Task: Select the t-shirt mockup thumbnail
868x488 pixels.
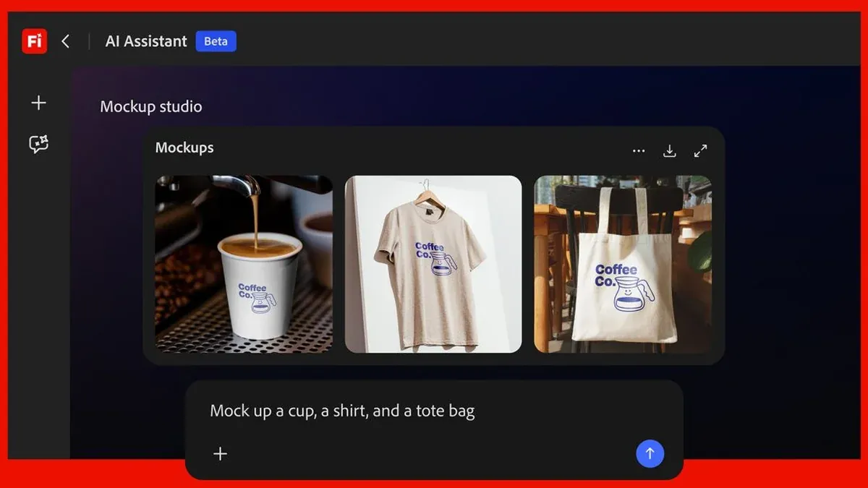Action: 433,264
